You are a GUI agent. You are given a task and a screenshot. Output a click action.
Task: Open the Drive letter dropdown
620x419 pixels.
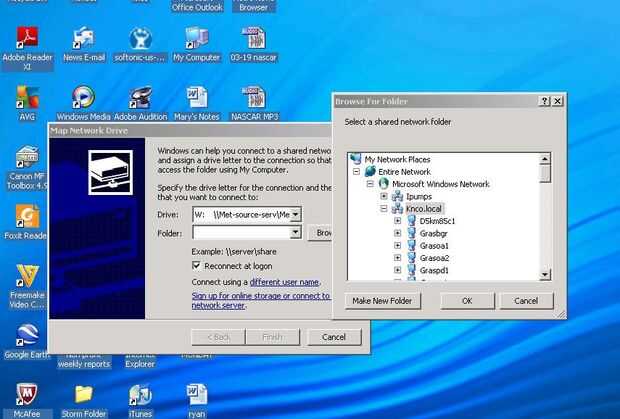point(295,214)
